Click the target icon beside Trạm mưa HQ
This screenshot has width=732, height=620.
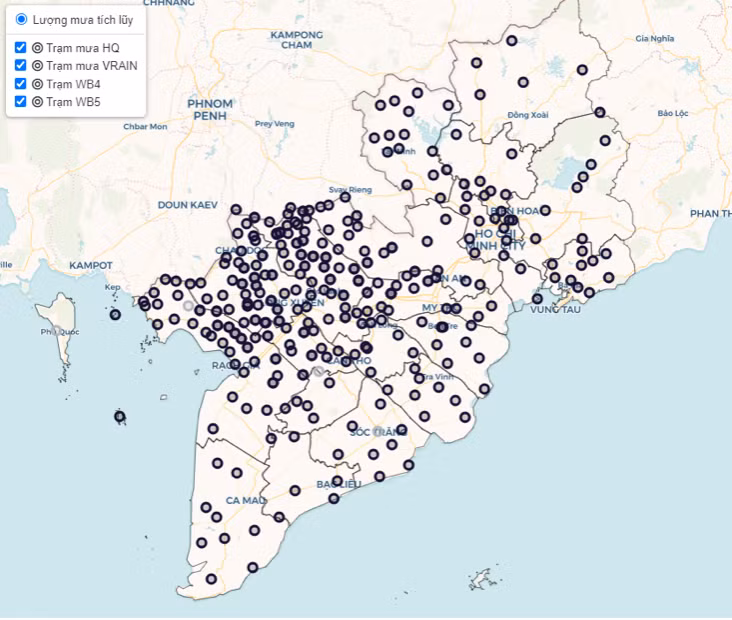[x=38, y=47]
